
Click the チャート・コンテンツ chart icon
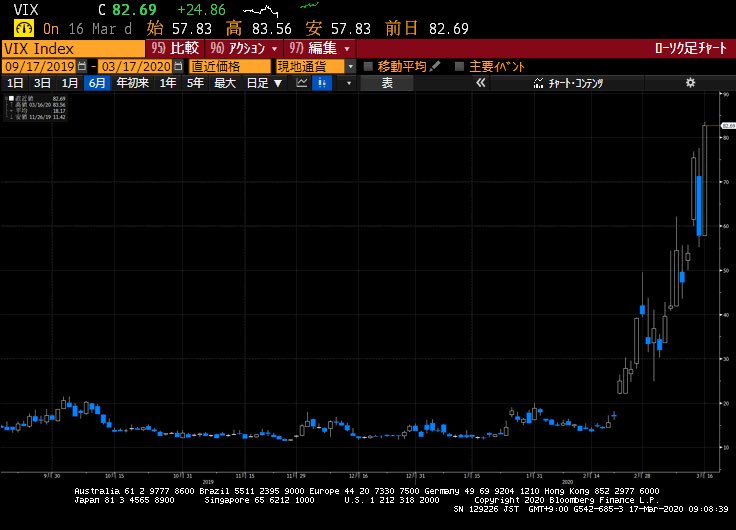click(x=538, y=84)
